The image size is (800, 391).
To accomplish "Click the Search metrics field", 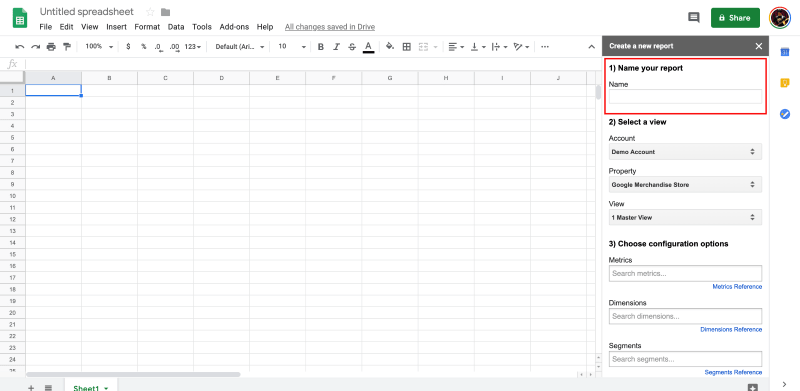I will [x=685, y=273].
